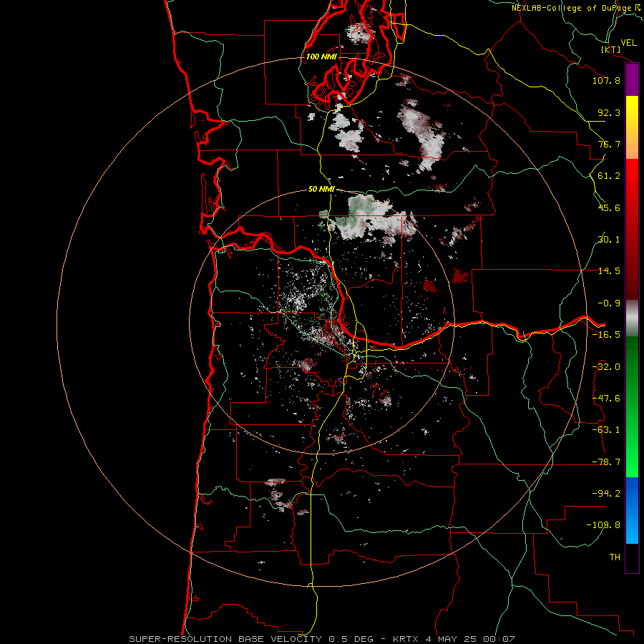Select the -0.9 velocity scale value
The height and width of the screenshot is (644, 644).
tap(609, 303)
